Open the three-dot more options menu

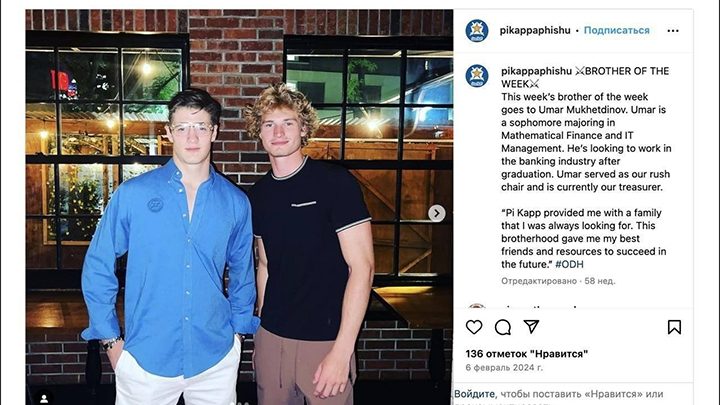(x=673, y=31)
